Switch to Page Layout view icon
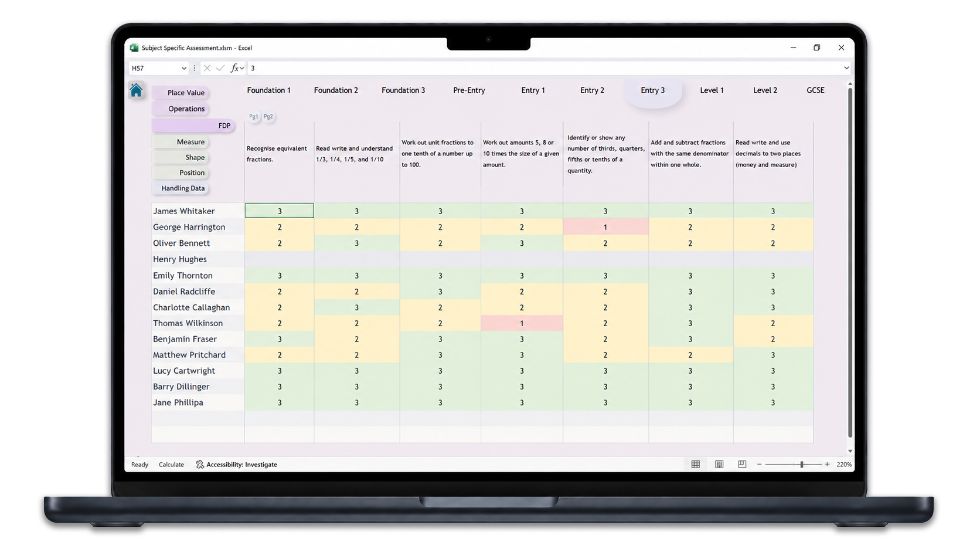This screenshot has width=980, height=552. point(719,465)
